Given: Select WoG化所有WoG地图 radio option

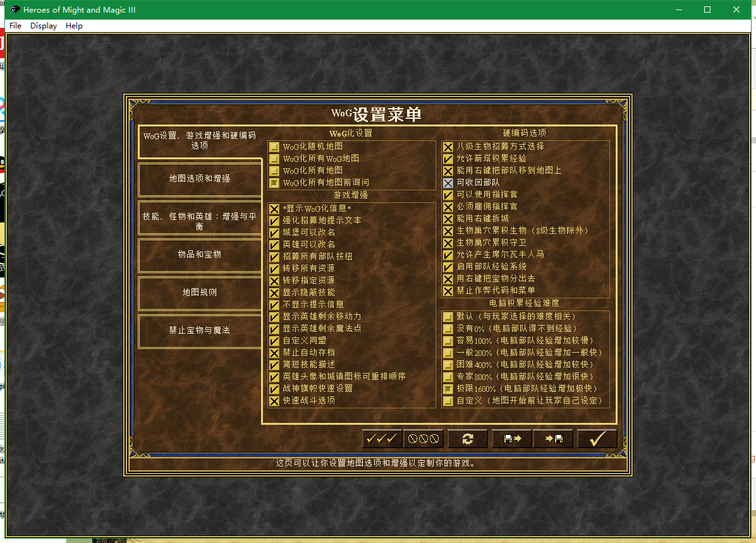Looking at the screenshot, I should pyautogui.click(x=274, y=159).
